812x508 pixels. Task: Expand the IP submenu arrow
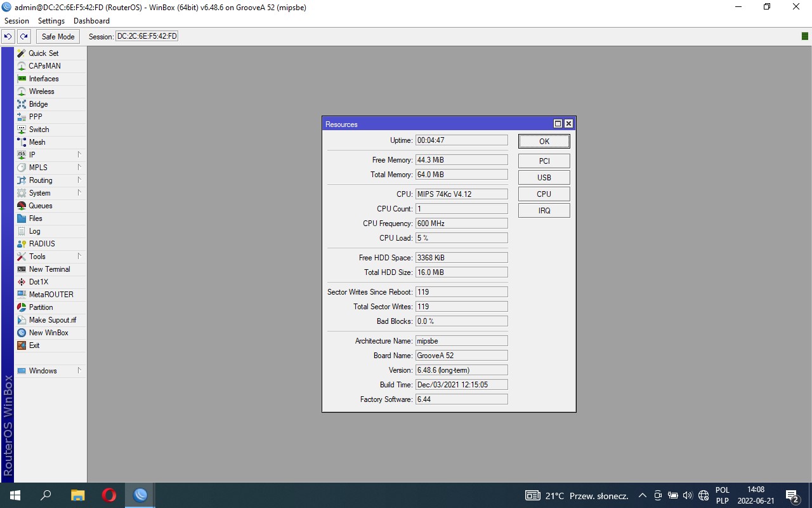(x=79, y=155)
